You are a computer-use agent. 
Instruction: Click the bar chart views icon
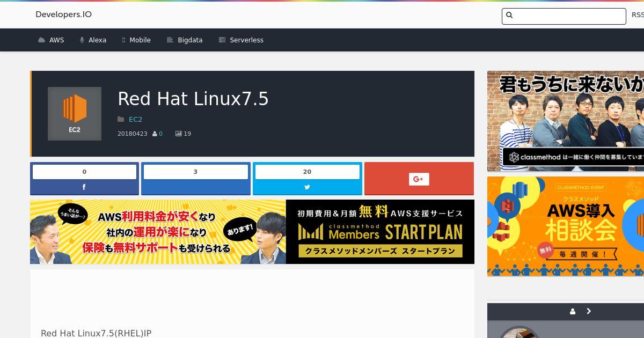click(x=179, y=134)
